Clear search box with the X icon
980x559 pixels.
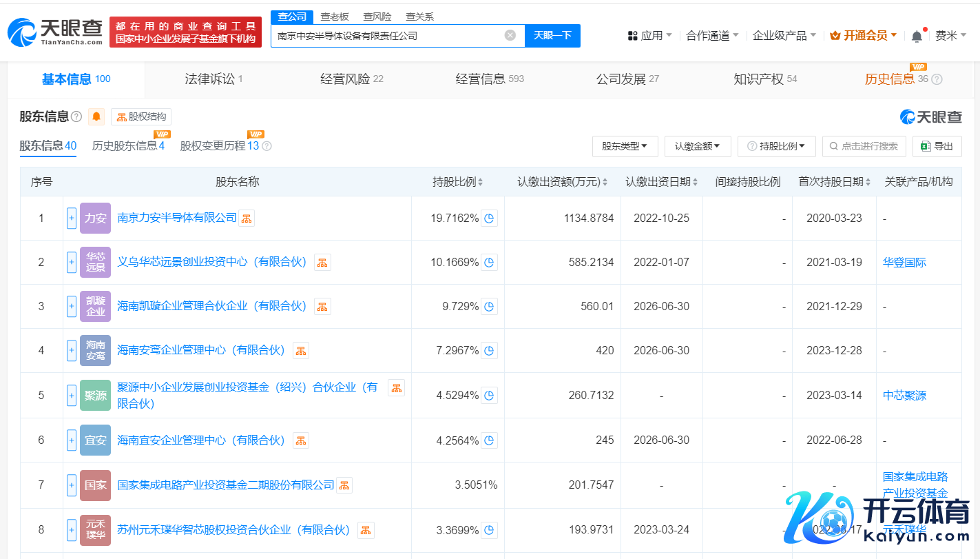click(510, 35)
